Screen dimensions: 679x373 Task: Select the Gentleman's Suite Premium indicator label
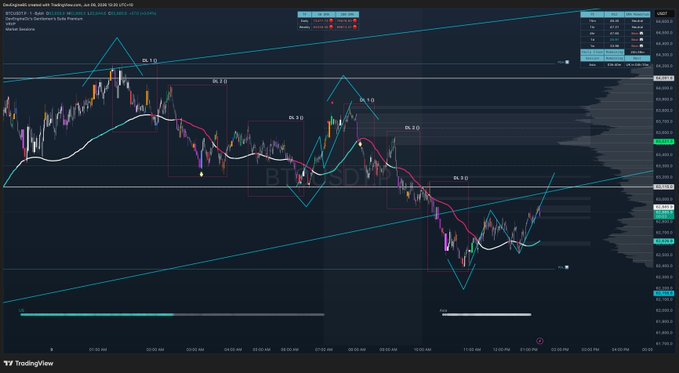[44, 19]
